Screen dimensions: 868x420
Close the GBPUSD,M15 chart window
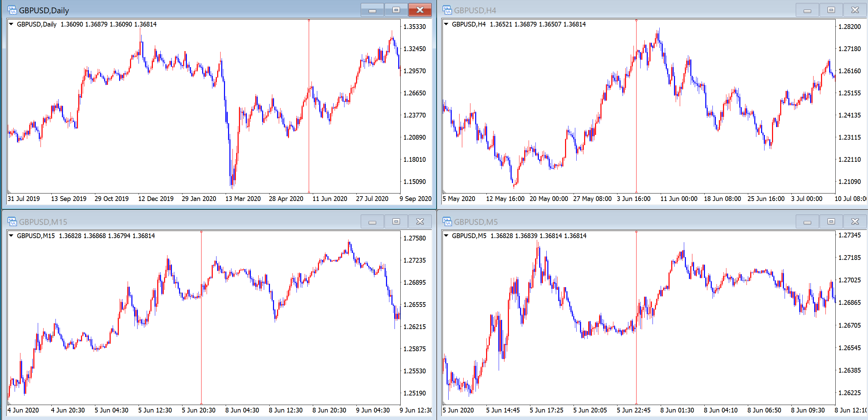tap(420, 222)
